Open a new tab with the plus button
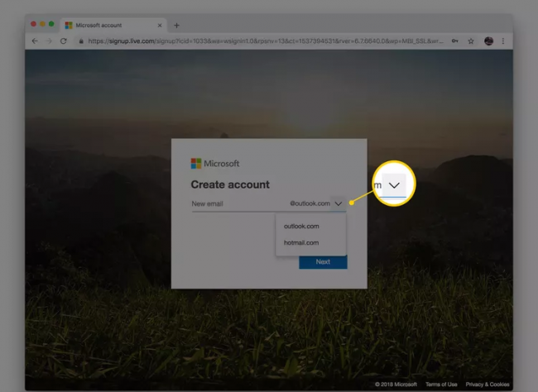Screen dimensions: 538x392 176,26
